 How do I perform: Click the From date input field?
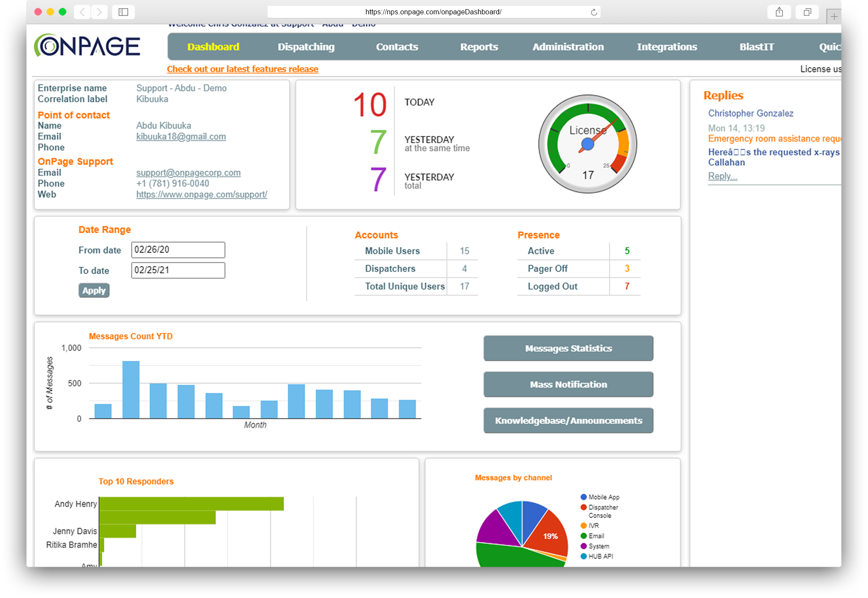(178, 250)
